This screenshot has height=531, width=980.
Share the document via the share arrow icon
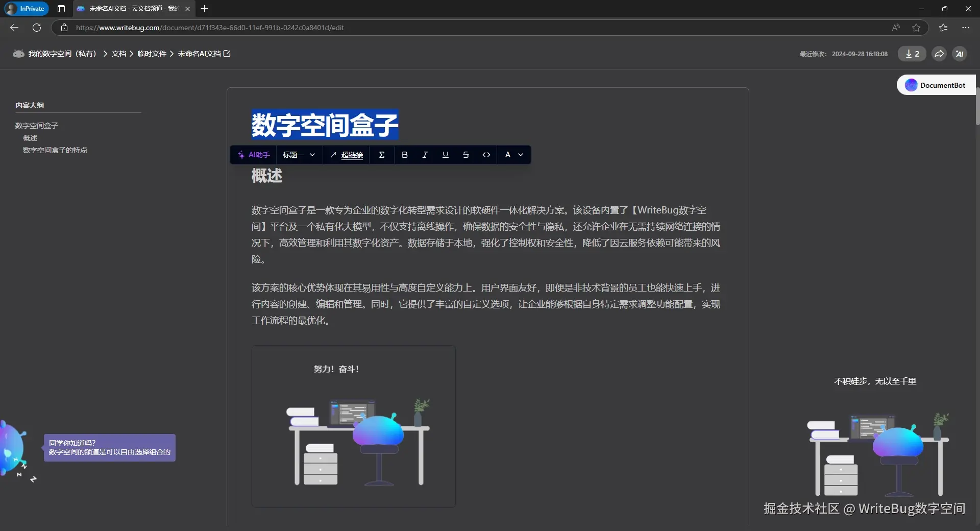coord(939,54)
